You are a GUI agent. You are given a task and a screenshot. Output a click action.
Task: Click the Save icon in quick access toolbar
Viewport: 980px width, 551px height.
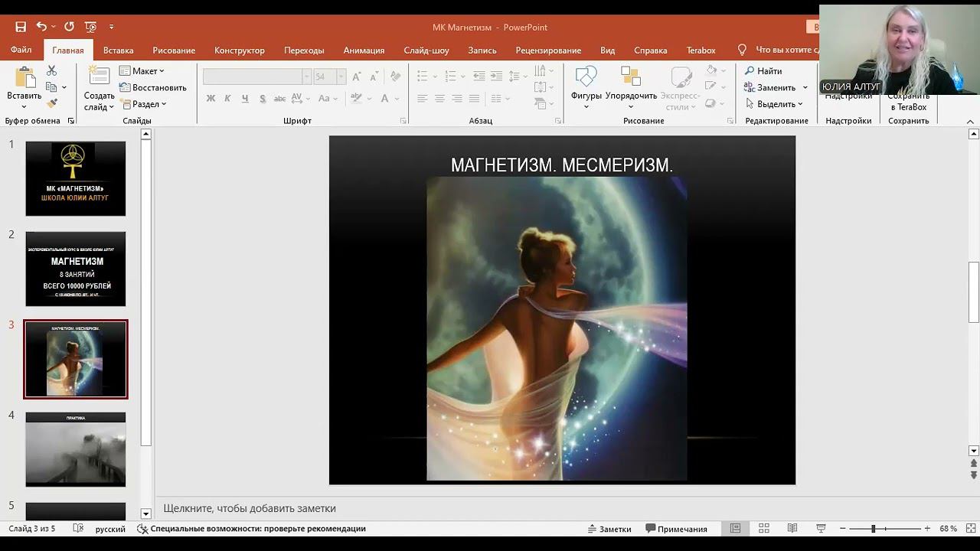tap(21, 27)
